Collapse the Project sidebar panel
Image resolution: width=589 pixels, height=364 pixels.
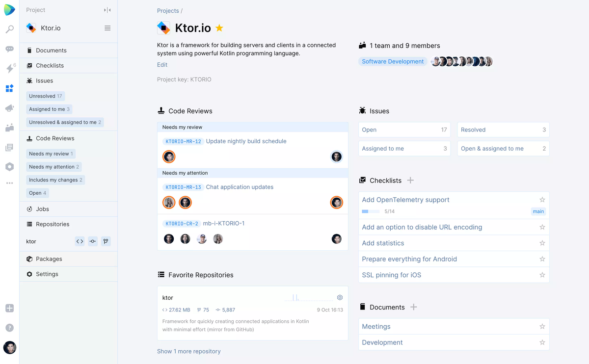pos(107,10)
